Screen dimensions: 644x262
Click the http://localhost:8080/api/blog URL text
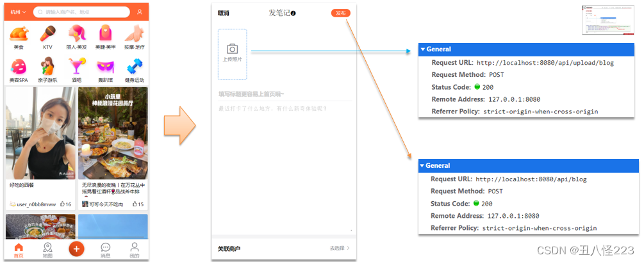pyautogui.click(x=531, y=179)
